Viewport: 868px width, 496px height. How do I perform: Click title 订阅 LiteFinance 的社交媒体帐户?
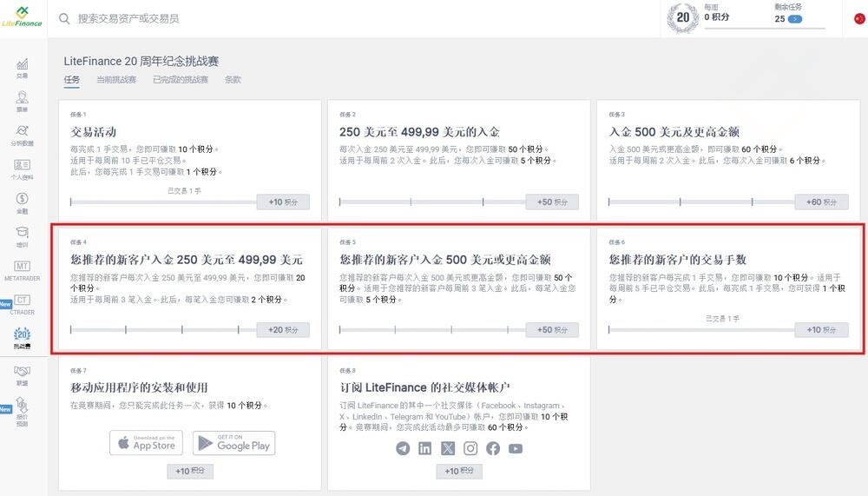(x=424, y=387)
